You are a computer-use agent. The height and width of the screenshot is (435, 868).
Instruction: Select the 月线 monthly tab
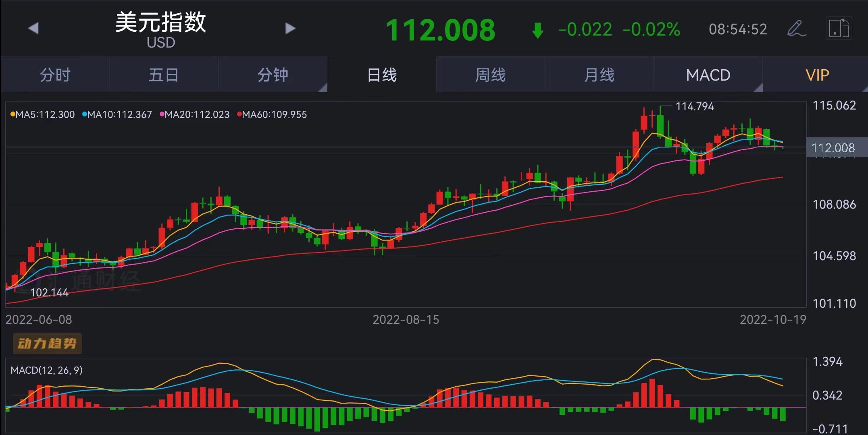(599, 75)
